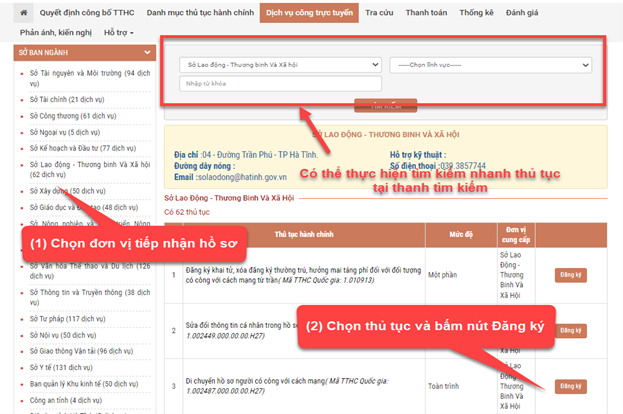Click the Mức độ column header
This screenshot has height=414, width=623.
click(461, 234)
